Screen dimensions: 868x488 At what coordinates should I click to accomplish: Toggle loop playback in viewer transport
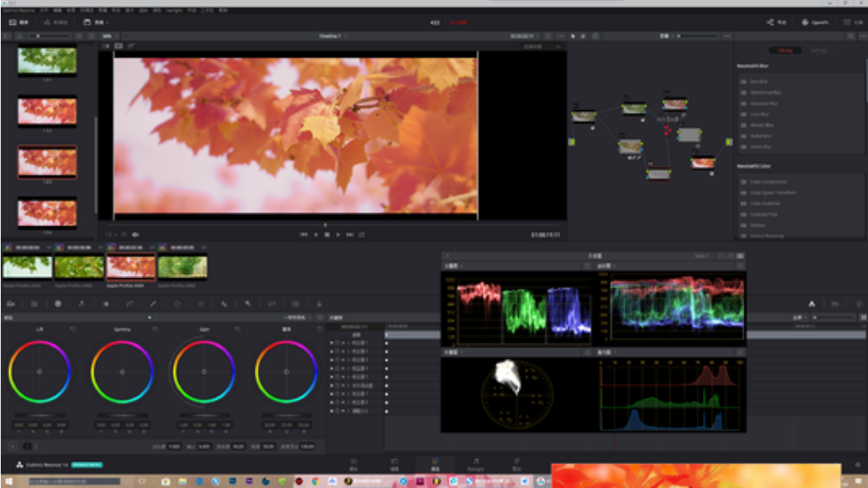coord(362,234)
